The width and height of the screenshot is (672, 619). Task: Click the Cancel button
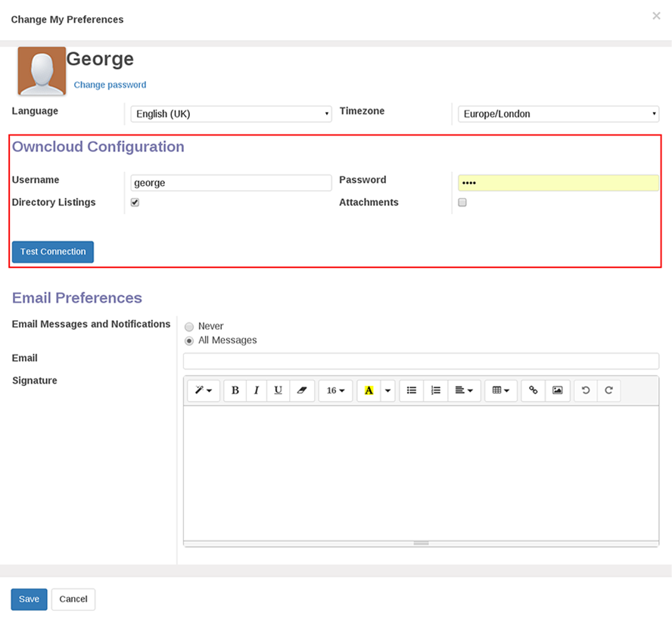[x=73, y=599]
